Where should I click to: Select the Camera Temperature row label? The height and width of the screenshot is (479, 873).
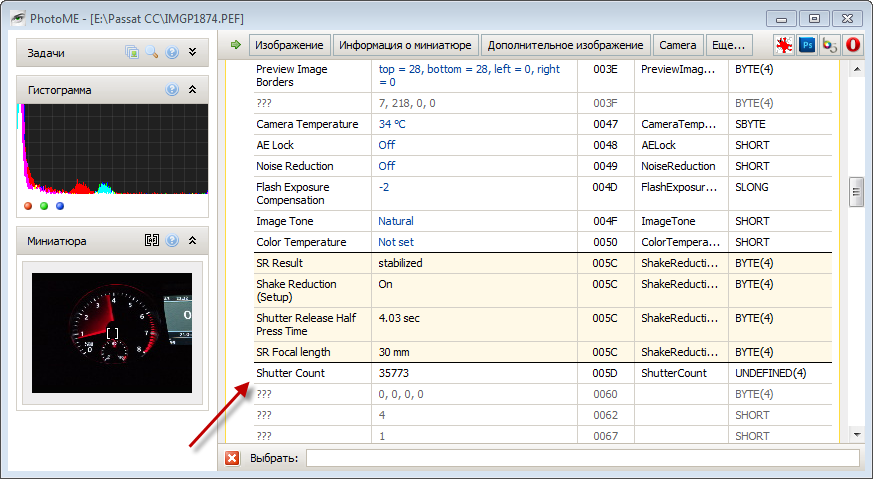pyautogui.click(x=307, y=124)
